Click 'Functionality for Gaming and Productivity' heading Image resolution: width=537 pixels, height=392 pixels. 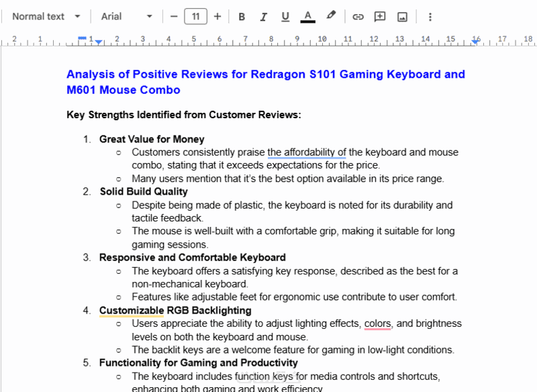(199, 363)
